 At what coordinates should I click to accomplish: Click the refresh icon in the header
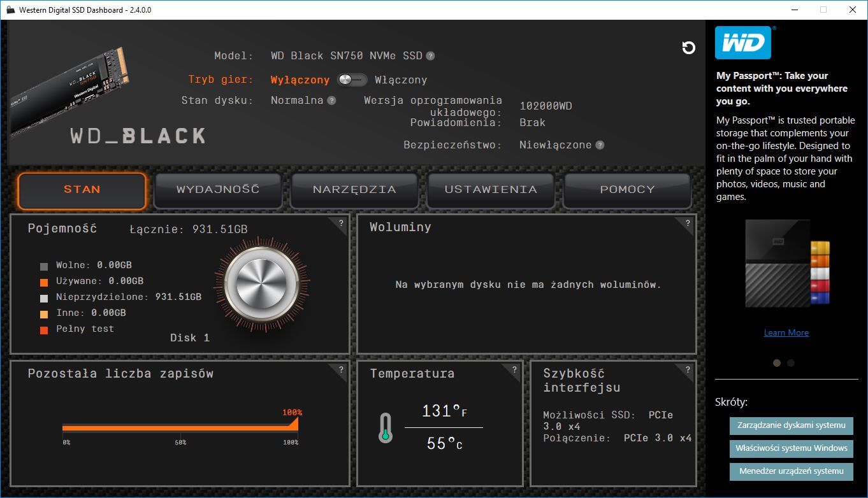[x=688, y=48]
